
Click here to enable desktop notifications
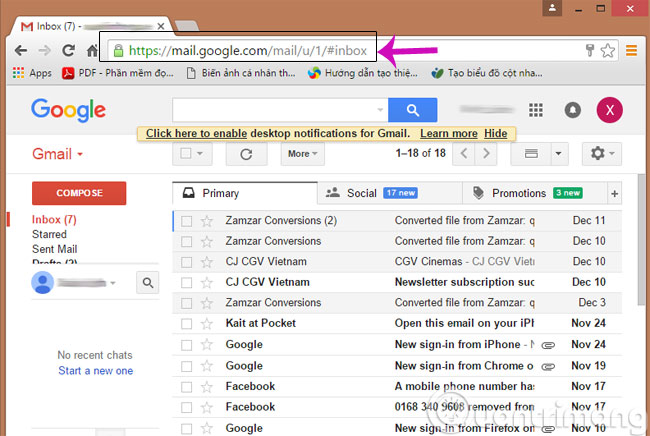[196, 133]
